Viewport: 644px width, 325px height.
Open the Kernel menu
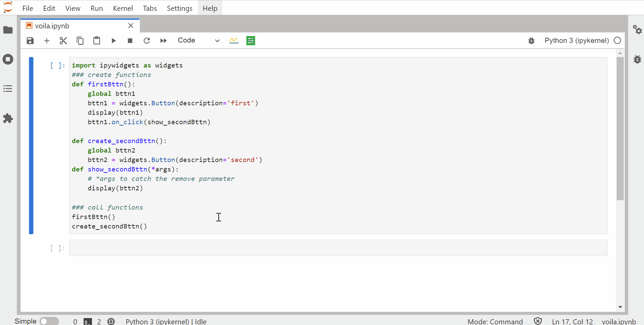point(123,8)
